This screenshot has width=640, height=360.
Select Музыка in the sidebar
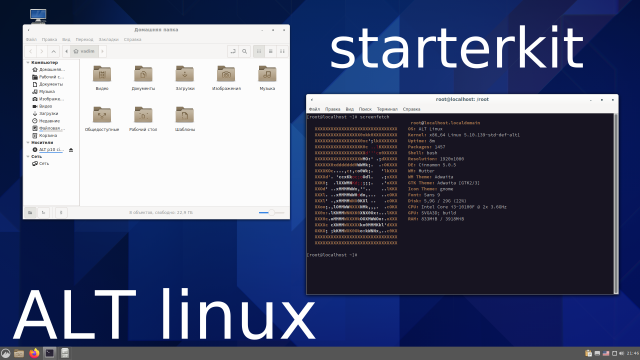click(x=43, y=91)
